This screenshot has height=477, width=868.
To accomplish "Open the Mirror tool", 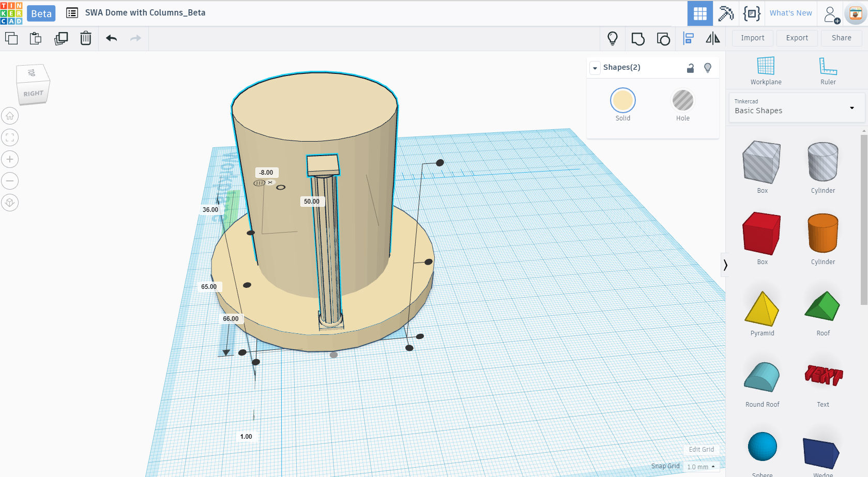I will pos(713,38).
